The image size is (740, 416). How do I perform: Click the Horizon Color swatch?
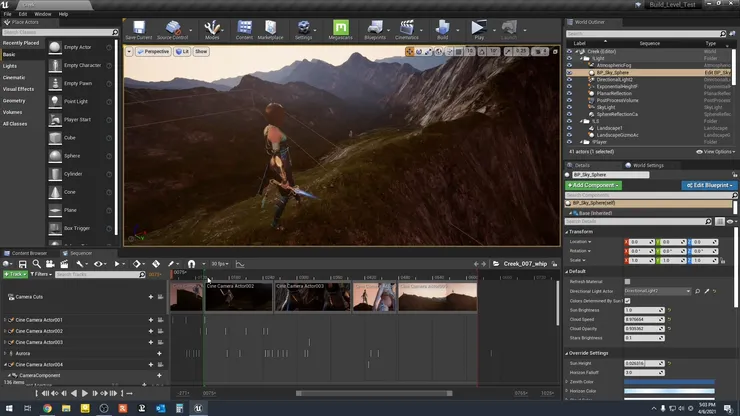[x=669, y=391]
